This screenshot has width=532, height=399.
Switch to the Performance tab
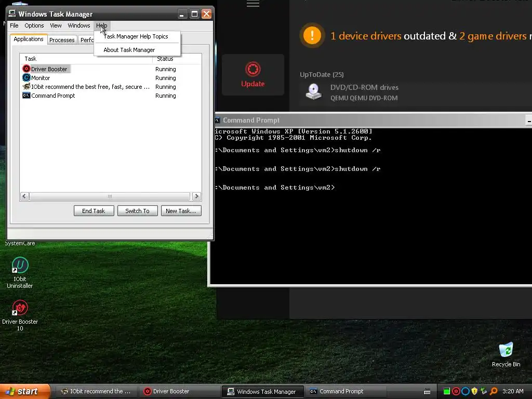click(87, 39)
